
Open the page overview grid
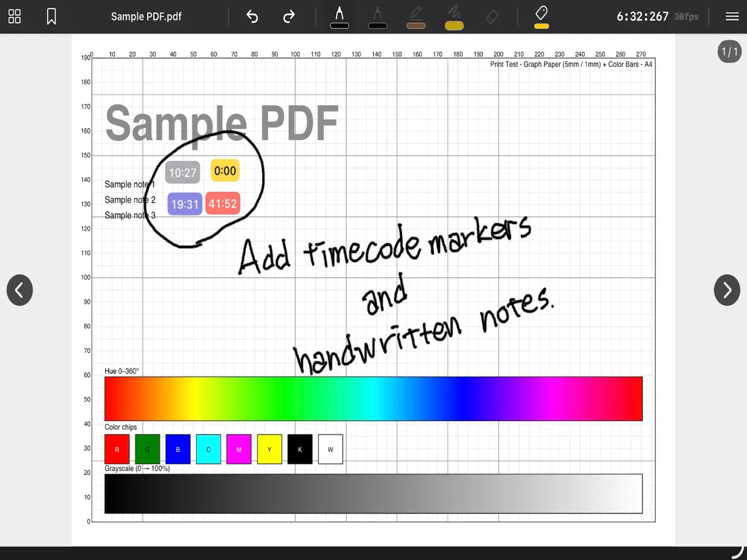(x=14, y=16)
